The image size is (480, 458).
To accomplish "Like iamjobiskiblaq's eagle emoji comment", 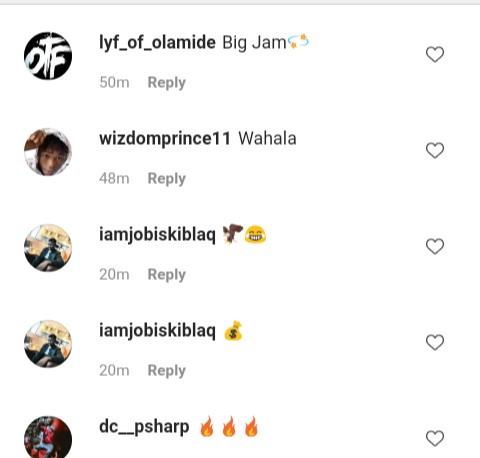I will [435, 246].
